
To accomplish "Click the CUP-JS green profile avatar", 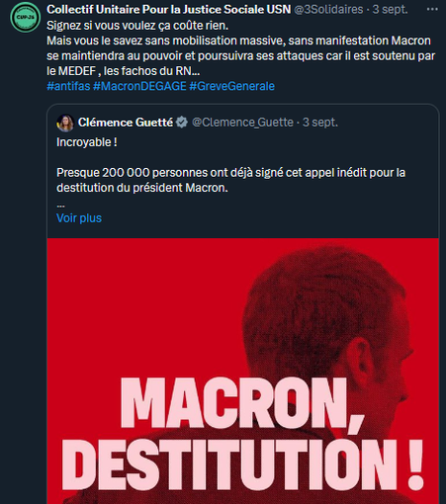I will (26, 17).
